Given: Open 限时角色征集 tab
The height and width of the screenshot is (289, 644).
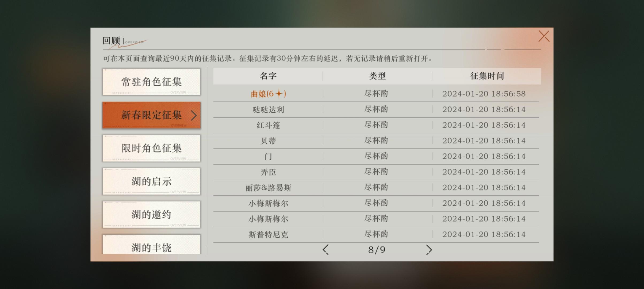Looking at the screenshot, I should [x=151, y=148].
